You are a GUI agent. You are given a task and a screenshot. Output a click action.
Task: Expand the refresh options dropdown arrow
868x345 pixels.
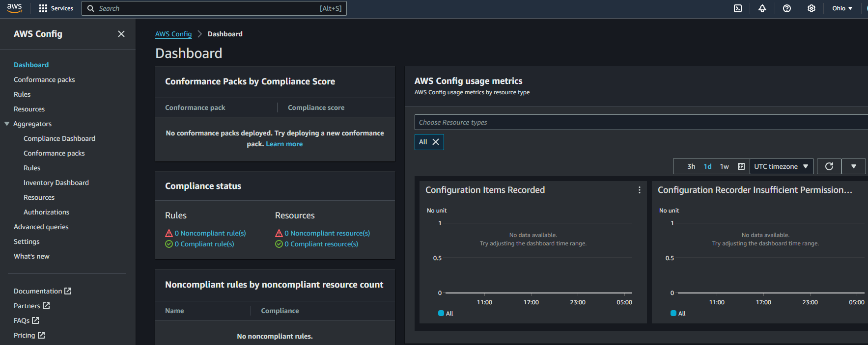(853, 166)
